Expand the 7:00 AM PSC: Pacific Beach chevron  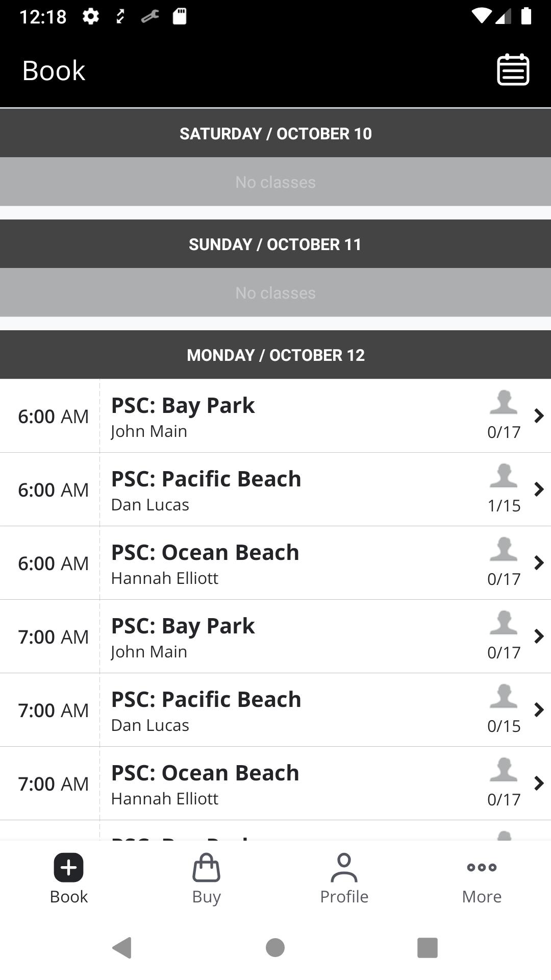539,710
